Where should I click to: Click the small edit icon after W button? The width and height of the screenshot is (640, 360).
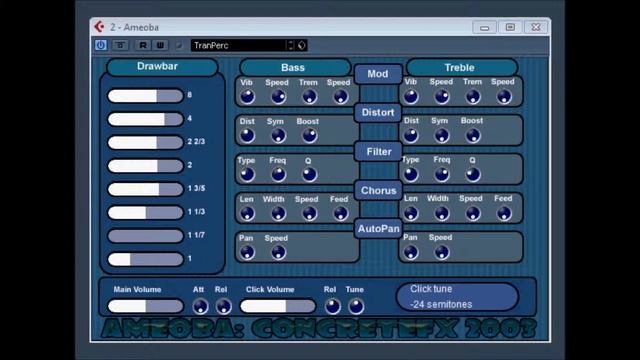click(179, 45)
